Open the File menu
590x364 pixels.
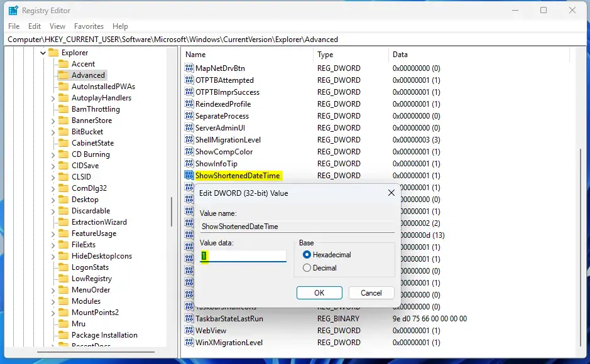[x=14, y=26]
